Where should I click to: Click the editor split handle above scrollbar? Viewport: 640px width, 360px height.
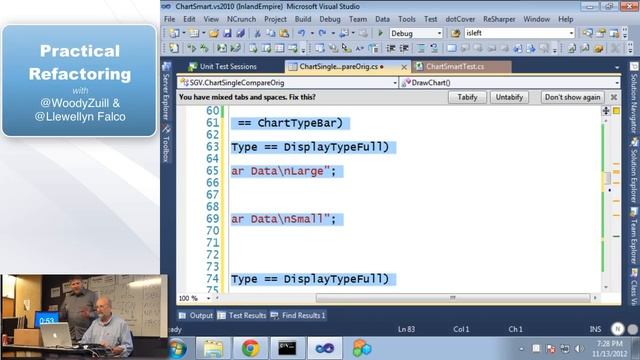[x=606, y=111]
